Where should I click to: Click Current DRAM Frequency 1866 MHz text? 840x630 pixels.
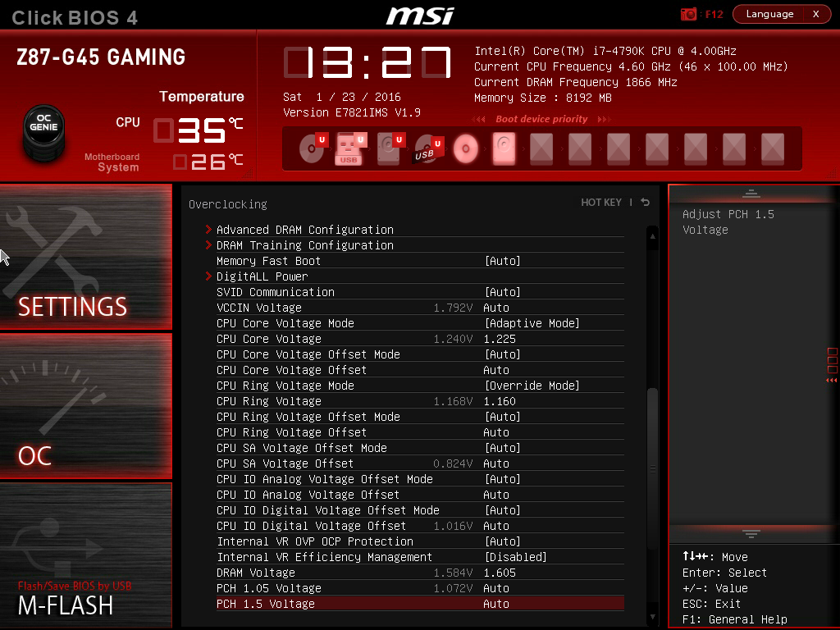coord(575,82)
